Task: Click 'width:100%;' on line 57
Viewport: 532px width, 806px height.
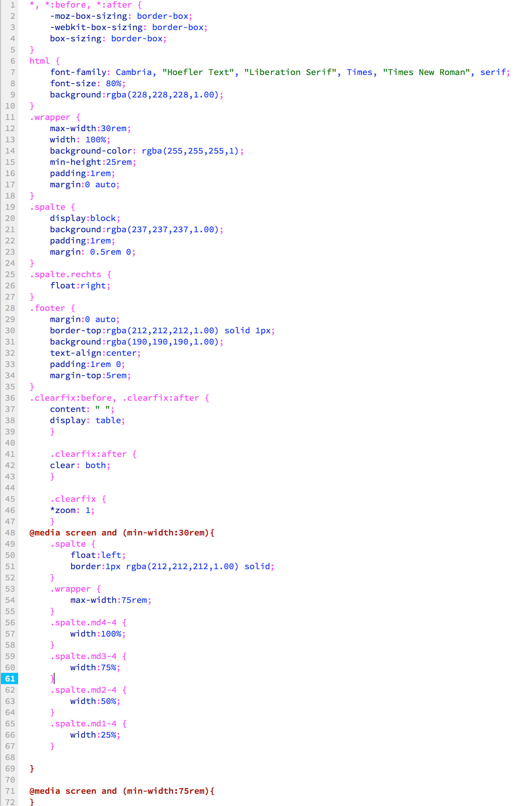Action: click(x=98, y=634)
